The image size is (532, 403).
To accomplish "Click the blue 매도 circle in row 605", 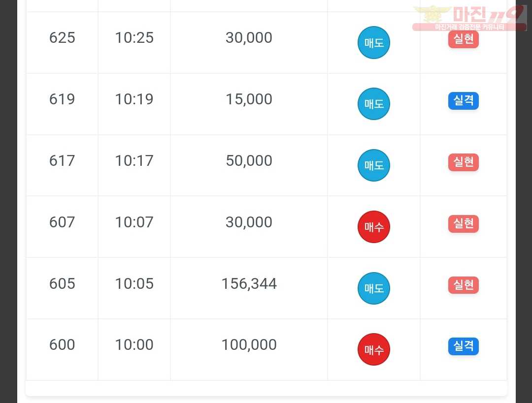I will pyautogui.click(x=373, y=288).
